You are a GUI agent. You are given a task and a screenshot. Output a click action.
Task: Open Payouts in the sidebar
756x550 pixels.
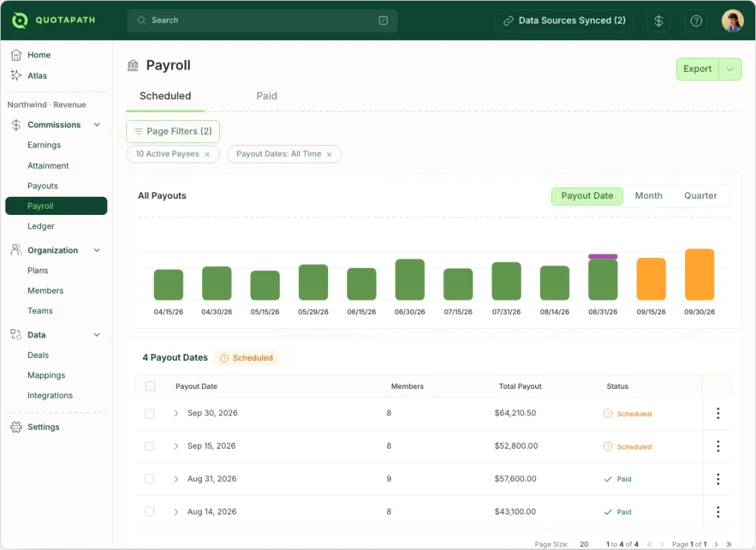[42, 186]
